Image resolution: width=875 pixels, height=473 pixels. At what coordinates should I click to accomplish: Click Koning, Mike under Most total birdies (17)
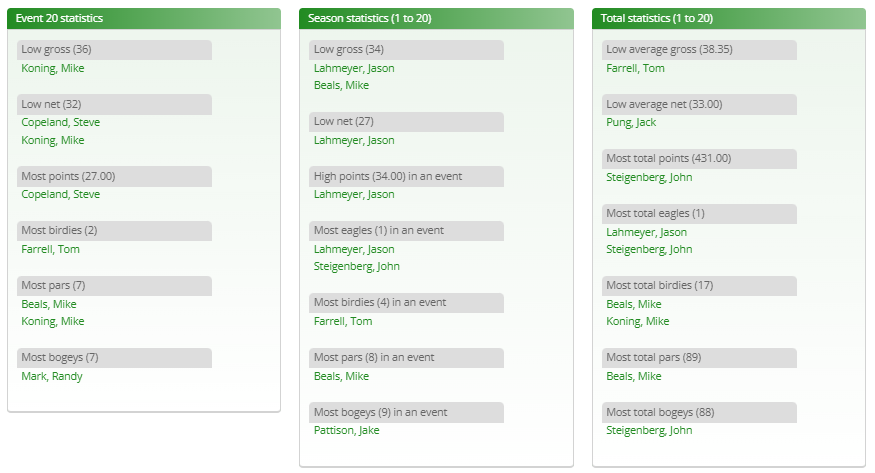[637, 321]
